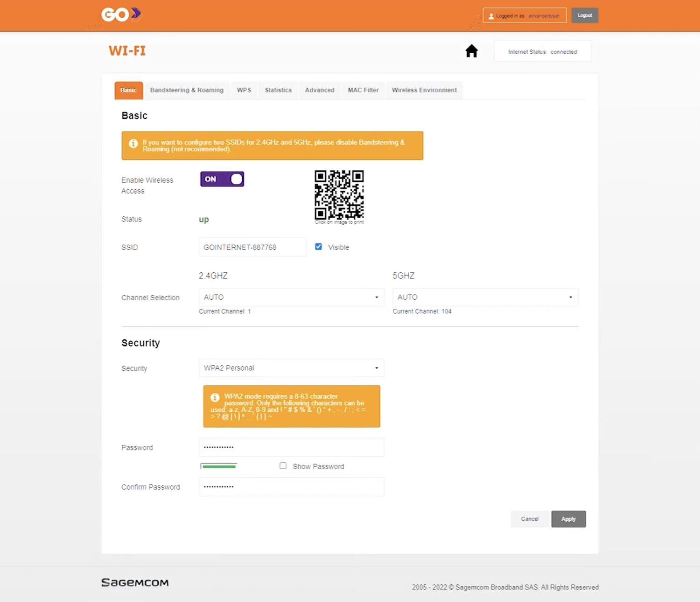700x602 pixels.
Task: Click the SSID text field
Action: [x=252, y=247]
